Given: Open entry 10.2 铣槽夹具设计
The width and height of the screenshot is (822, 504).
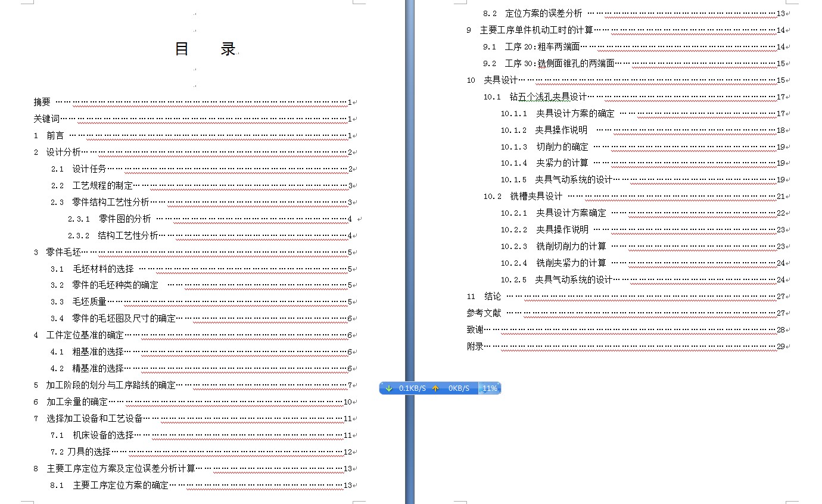Looking at the screenshot, I should point(634,196).
